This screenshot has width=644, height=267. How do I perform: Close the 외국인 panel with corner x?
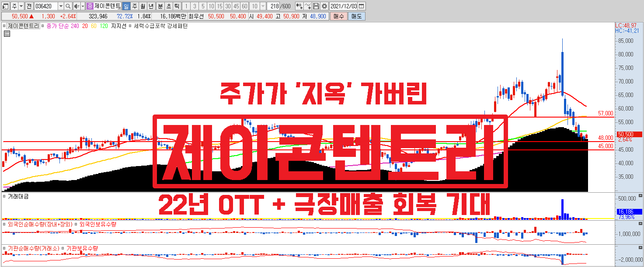click(641, 223)
